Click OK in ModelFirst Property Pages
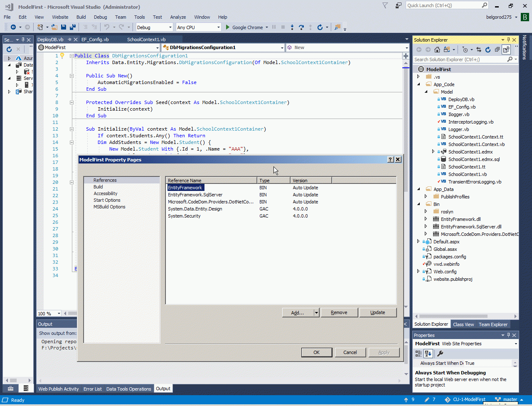Viewport: 532px width, 406px height. [x=316, y=352]
